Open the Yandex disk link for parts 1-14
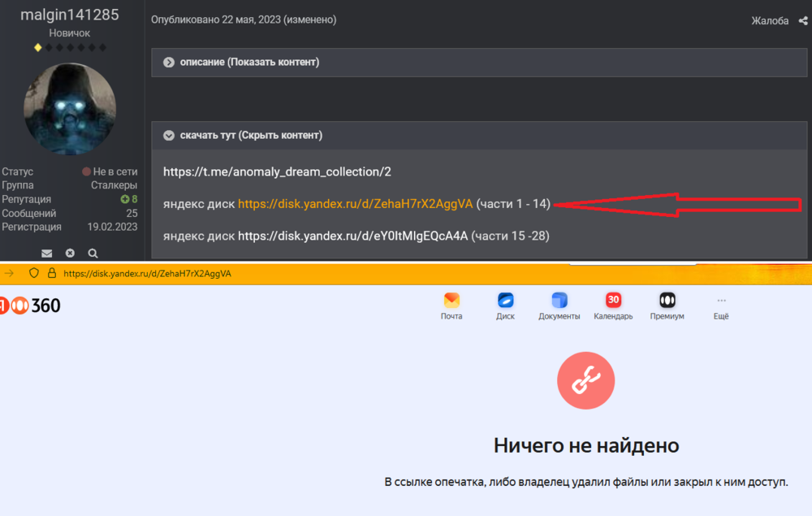 [356, 204]
